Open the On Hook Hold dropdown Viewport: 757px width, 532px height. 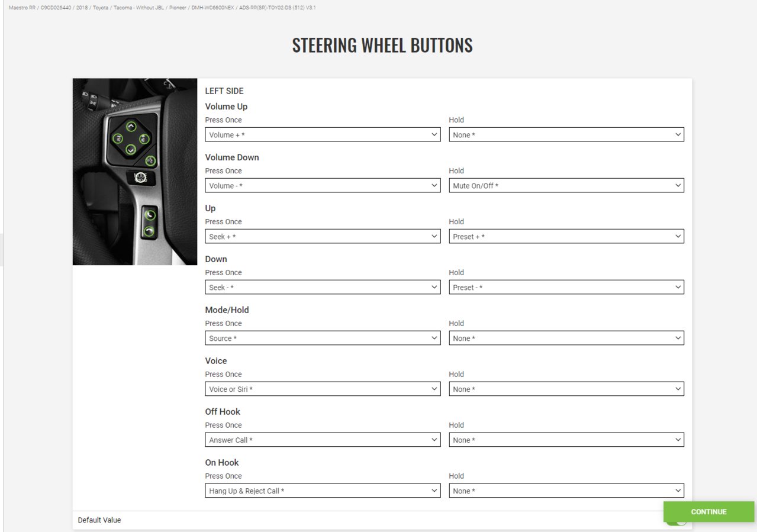(x=566, y=491)
